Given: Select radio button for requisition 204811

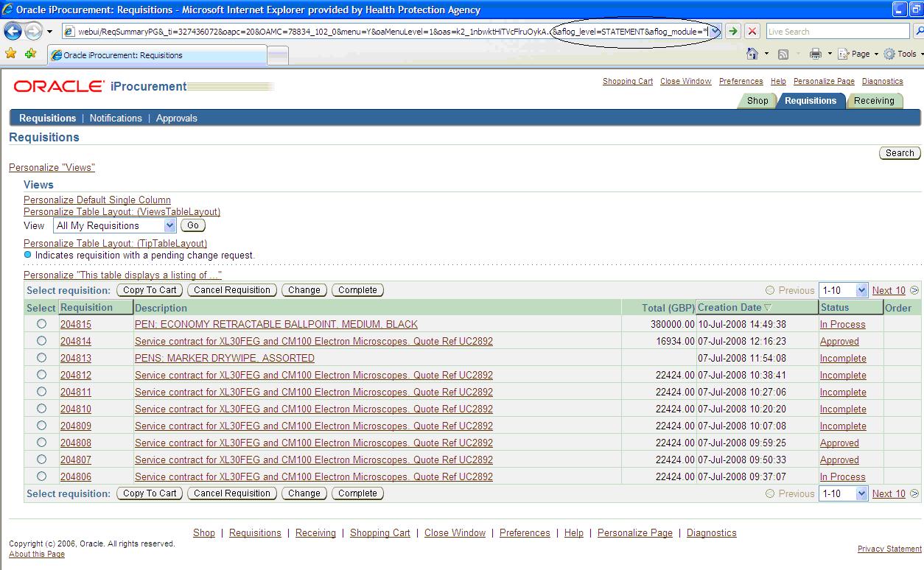Looking at the screenshot, I should click(41, 392).
